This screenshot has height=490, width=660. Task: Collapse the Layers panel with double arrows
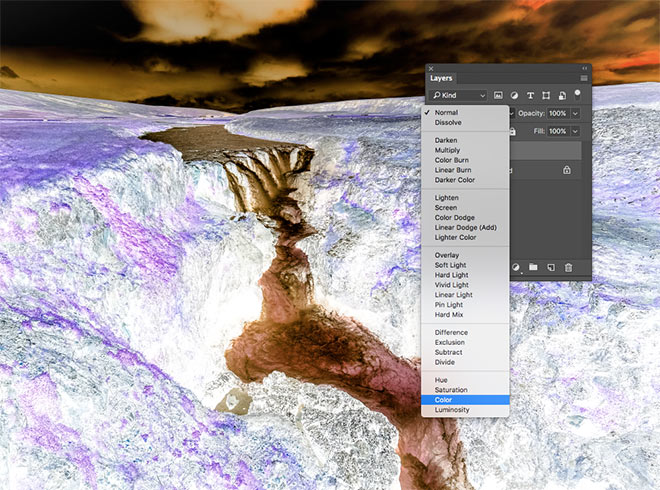click(x=584, y=68)
